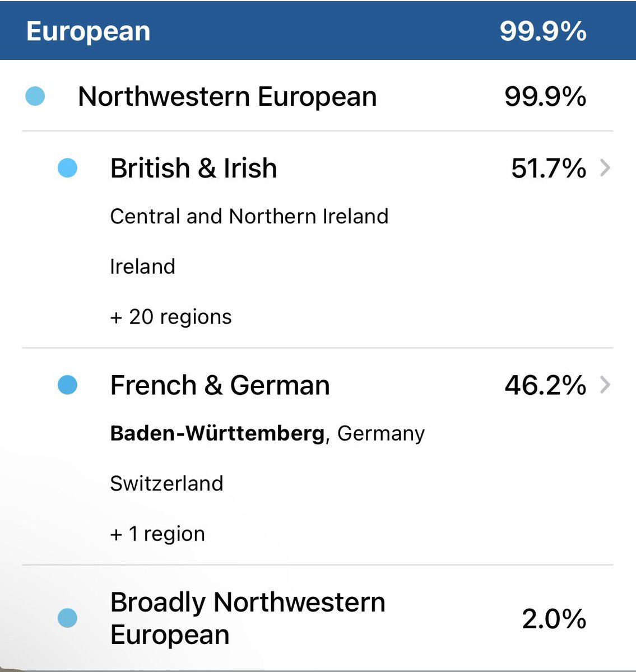Viewport: 636px width, 672px height.
Task: Open the British & Irish category
Action: click(193, 168)
